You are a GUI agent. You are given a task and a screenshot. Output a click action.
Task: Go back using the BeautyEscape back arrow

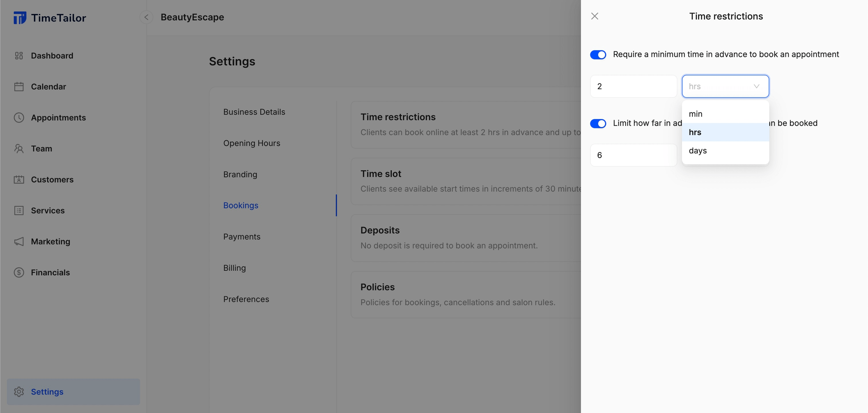point(146,17)
